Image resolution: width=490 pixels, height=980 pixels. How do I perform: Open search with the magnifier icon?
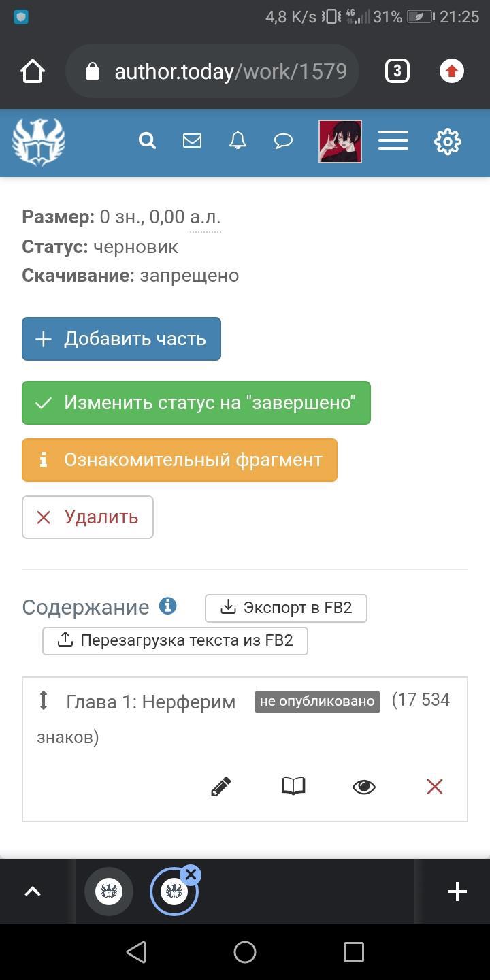[x=147, y=141]
